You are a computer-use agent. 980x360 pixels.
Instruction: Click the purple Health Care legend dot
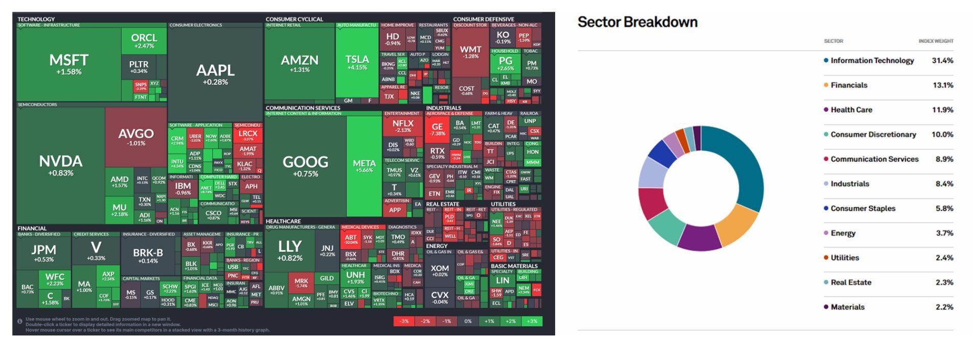click(826, 109)
